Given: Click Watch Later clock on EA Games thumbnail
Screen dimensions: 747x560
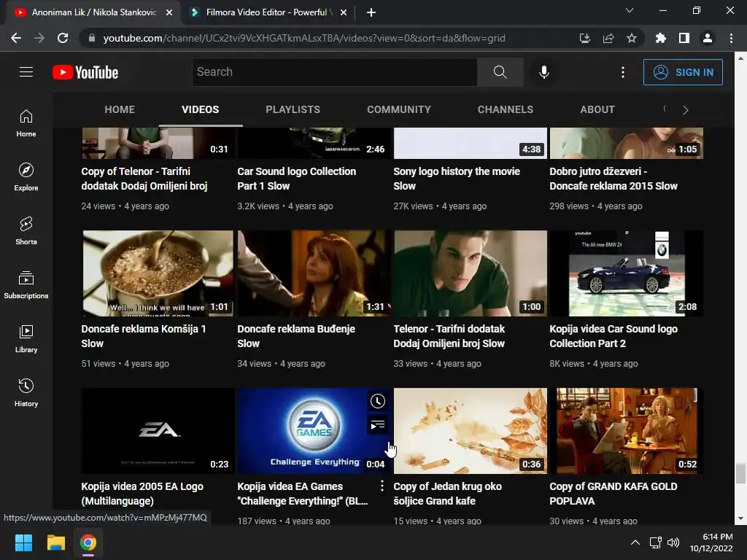Looking at the screenshot, I should click(x=378, y=402).
